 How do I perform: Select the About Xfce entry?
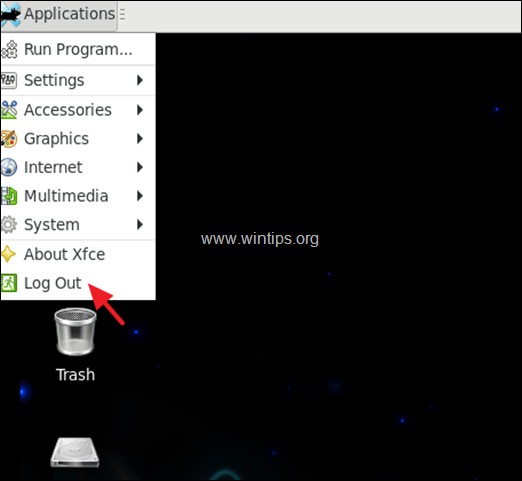click(78, 255)
